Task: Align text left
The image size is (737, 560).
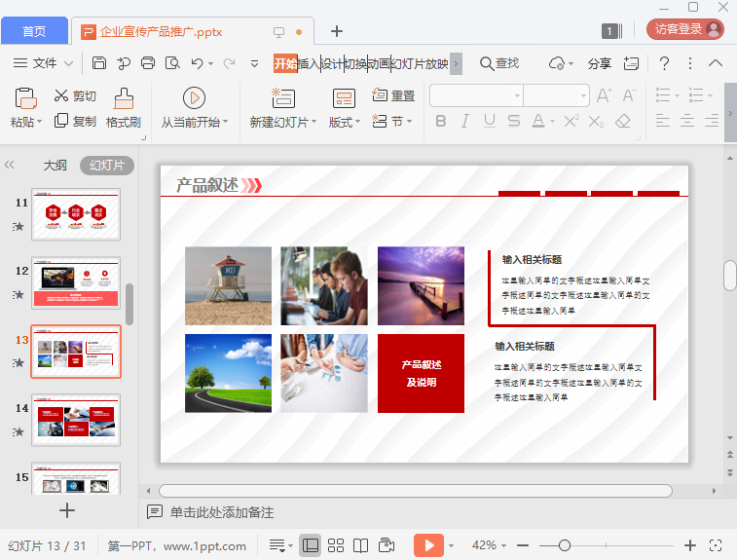Action: click(x=663, y=121)
